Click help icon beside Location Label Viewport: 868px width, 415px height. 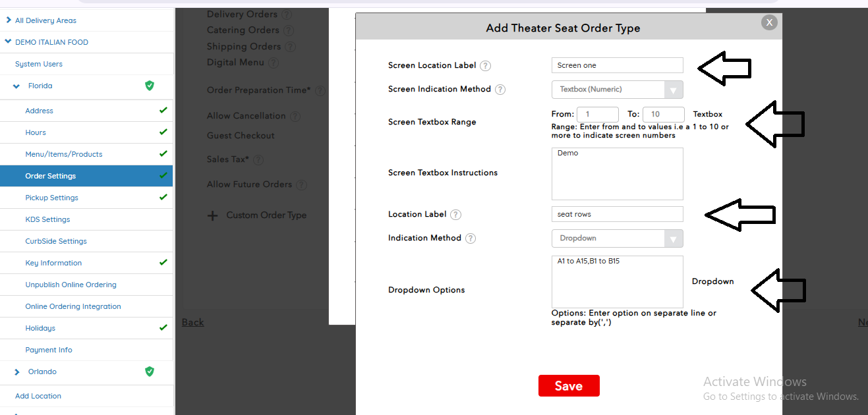[455, 215]
